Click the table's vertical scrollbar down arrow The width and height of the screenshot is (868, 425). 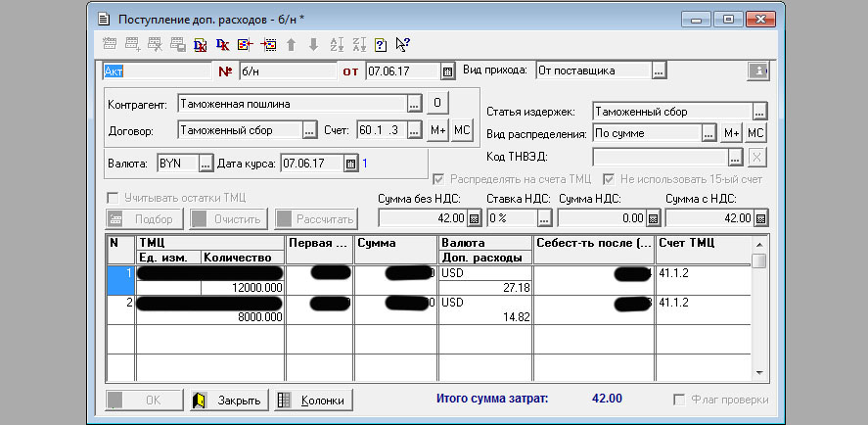click(x=758, y=374)
